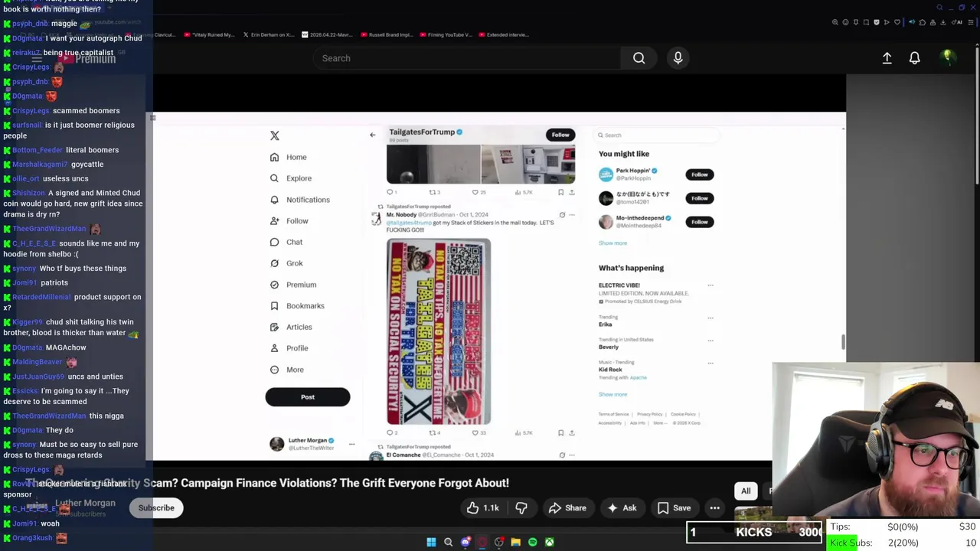Open Grok in the X sidebar
Viewport: 980px width, 551px height.
(286, 263)
